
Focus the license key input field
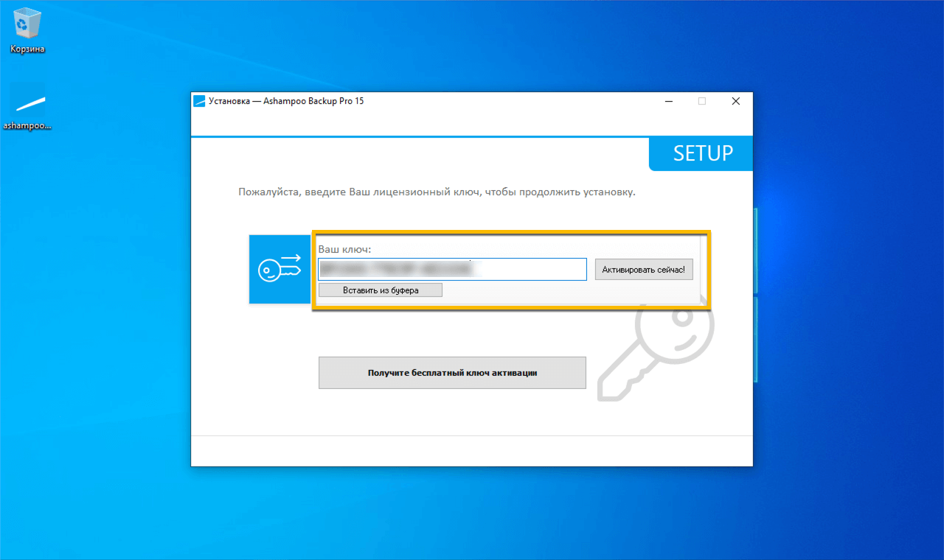452,269
